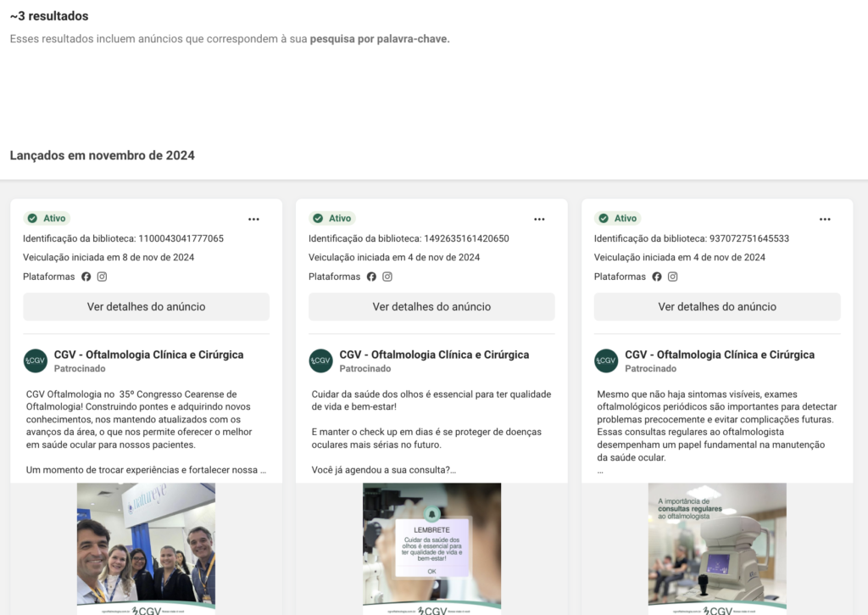868x615 pixels.
Task: Click Facebook platform icon on second ad
Action: click(x=371, y=277)
